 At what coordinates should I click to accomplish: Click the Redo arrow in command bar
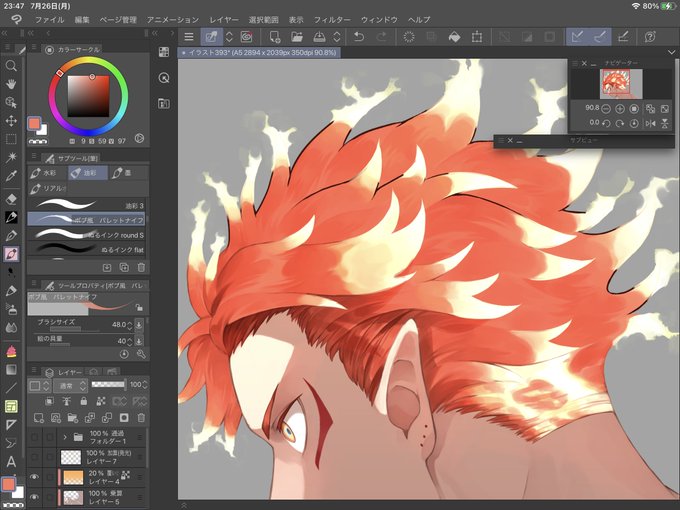tap(381, 37)
